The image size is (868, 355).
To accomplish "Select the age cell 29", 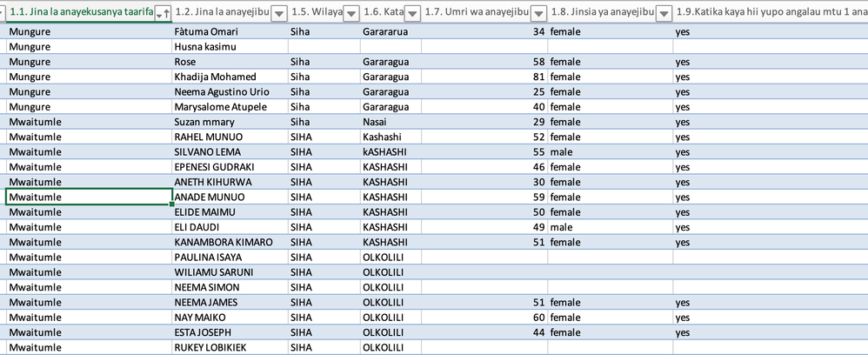I will pos(485,122).
